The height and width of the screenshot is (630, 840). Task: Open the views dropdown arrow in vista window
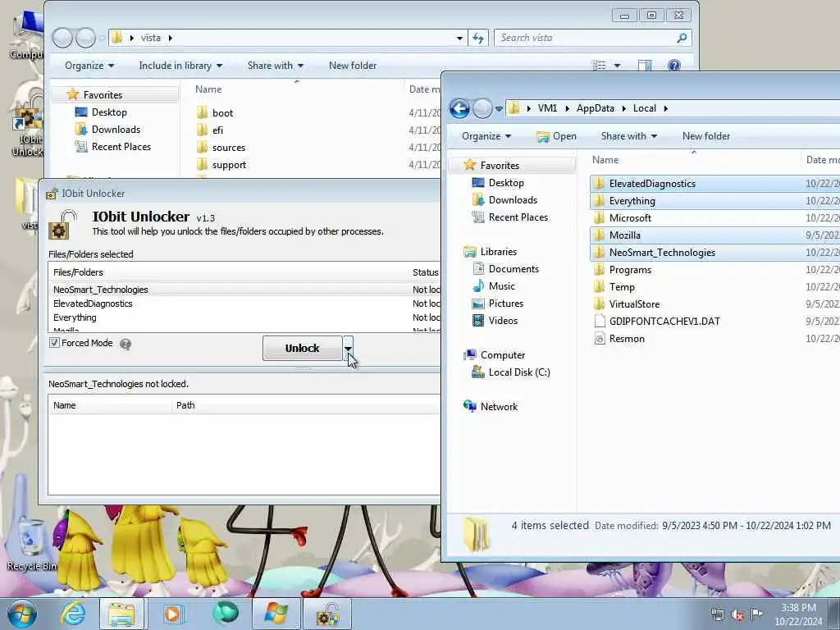tap(617, 66)
